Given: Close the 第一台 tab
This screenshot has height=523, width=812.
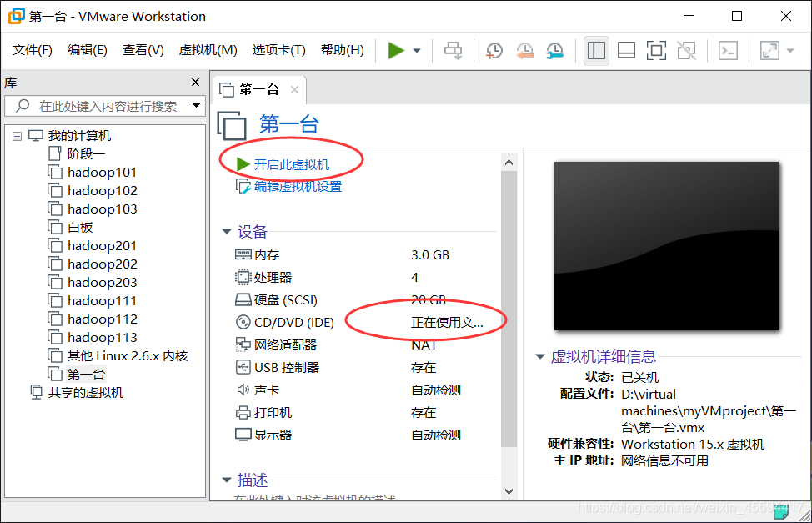Looking at the screenshot, I should click(294, 90).
